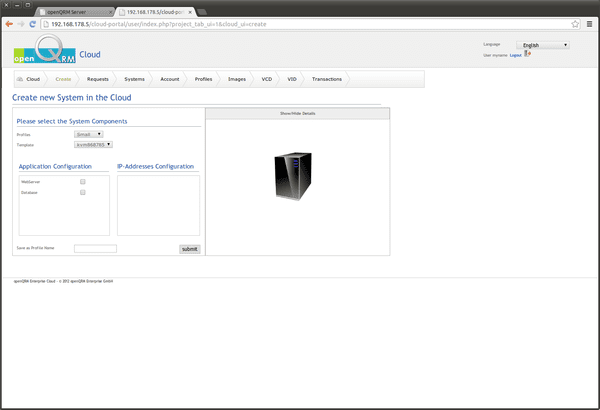Image resolution: width=600 pixels, height=410 pixels.
Task: Click the browser back arrow
Action: 9,24
